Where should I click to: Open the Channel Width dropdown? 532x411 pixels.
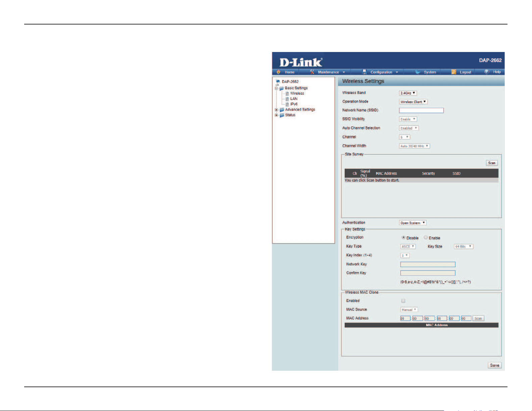[415, 146]
